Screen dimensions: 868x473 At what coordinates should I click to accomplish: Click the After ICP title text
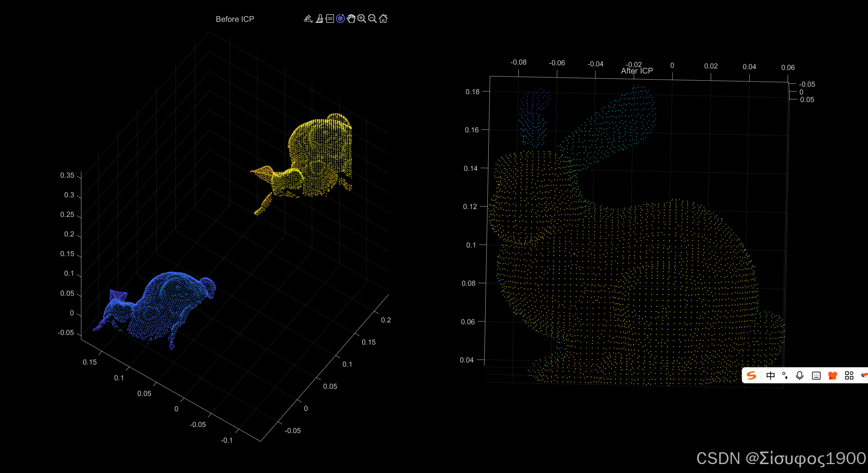[637, 71]
